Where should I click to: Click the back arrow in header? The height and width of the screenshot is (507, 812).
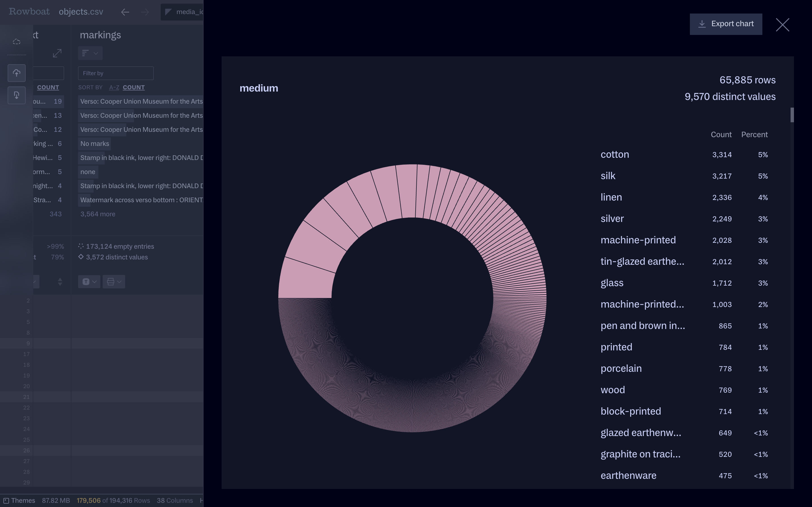125,12
